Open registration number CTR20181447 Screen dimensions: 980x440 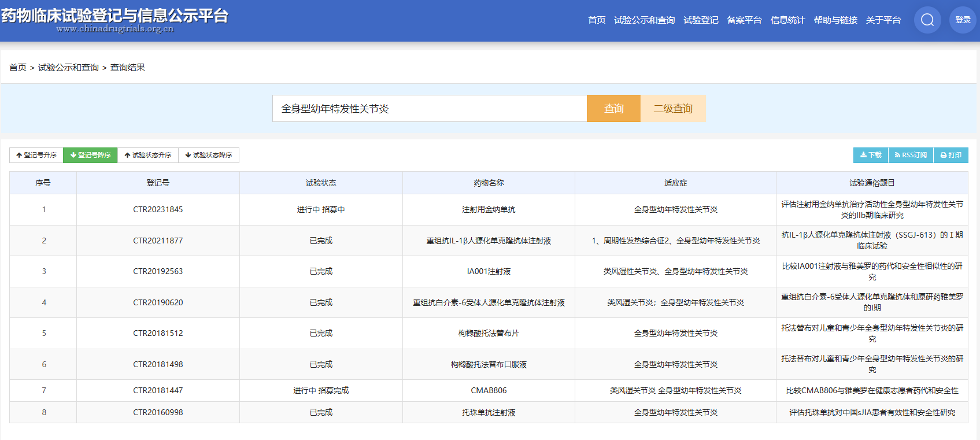[x=158, y=390]
